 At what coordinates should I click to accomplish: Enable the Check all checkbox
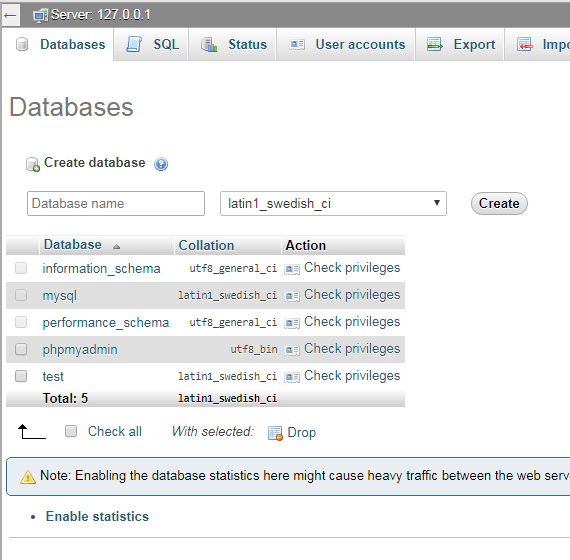point(71,432)
